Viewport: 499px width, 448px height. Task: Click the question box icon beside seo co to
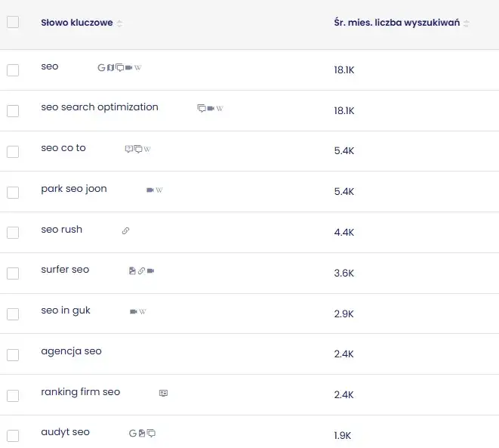click(128, 149)
